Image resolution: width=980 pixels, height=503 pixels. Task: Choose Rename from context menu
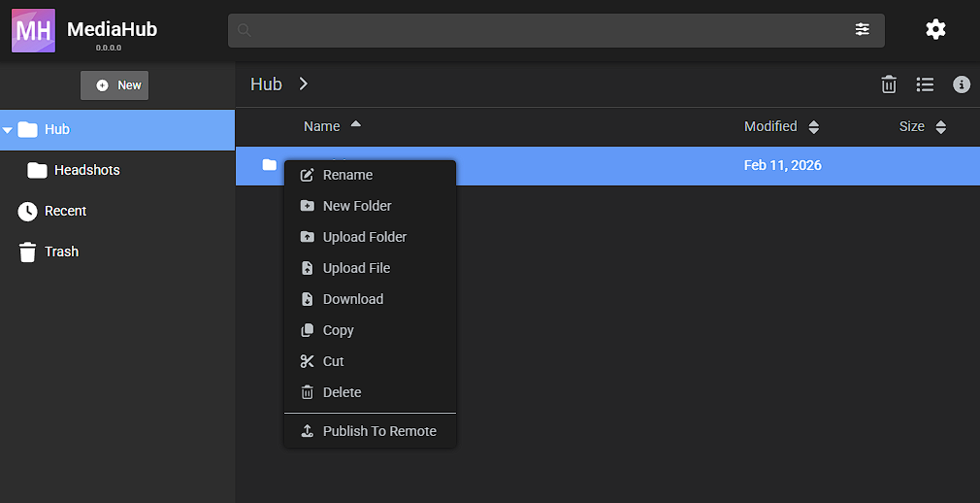tap(347, 175)
